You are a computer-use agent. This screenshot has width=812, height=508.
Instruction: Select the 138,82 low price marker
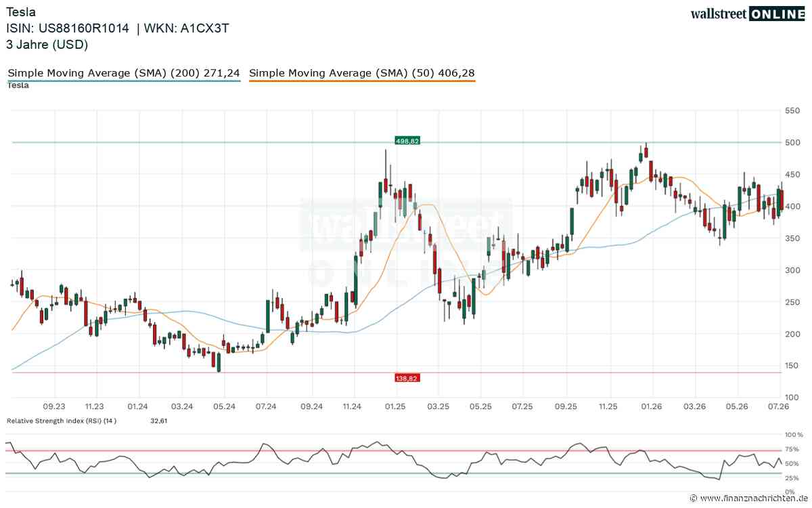407,378
